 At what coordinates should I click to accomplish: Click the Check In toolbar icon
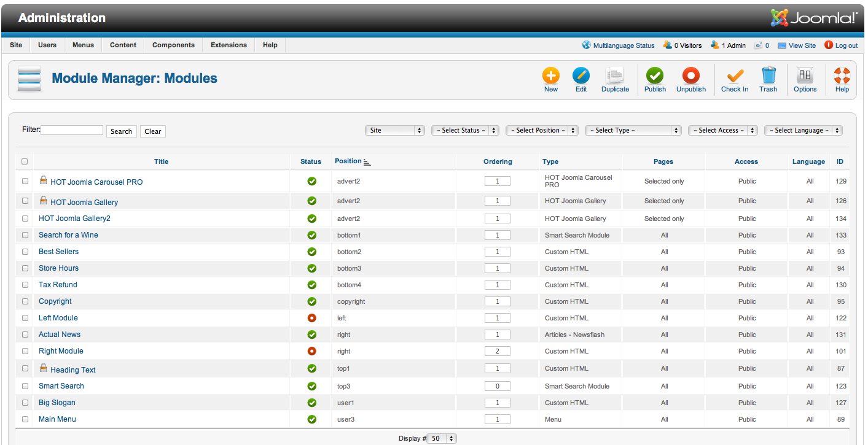click(735, 75)
